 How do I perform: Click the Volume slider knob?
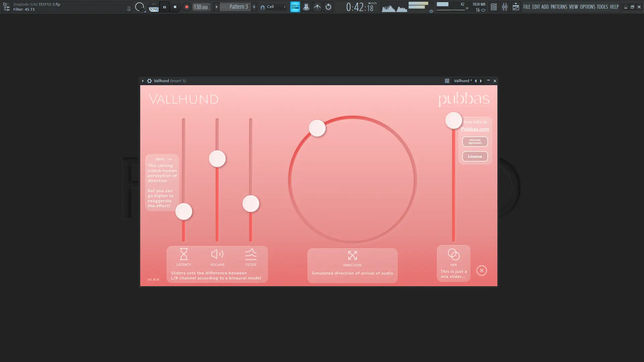tap(217, 159)
